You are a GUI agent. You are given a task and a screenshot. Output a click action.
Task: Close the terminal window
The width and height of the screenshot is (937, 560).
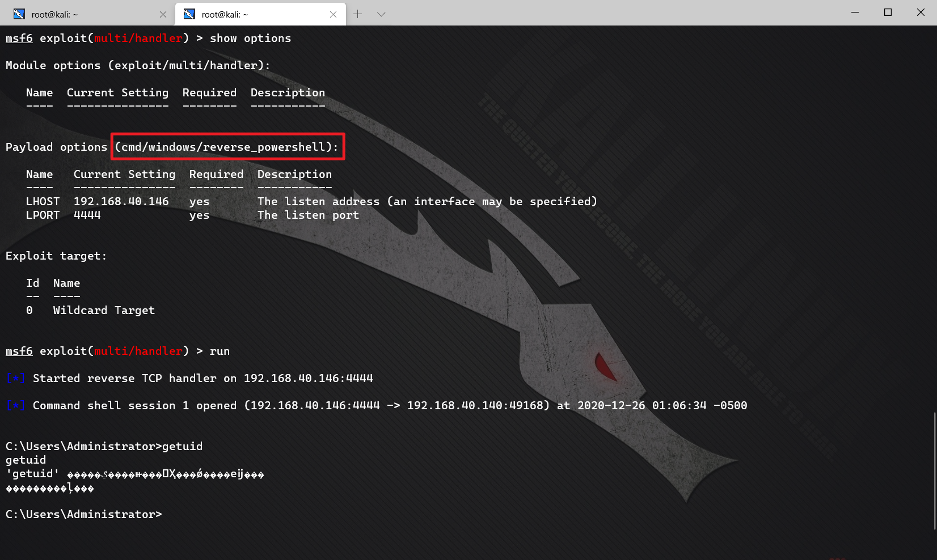[921, 12]
